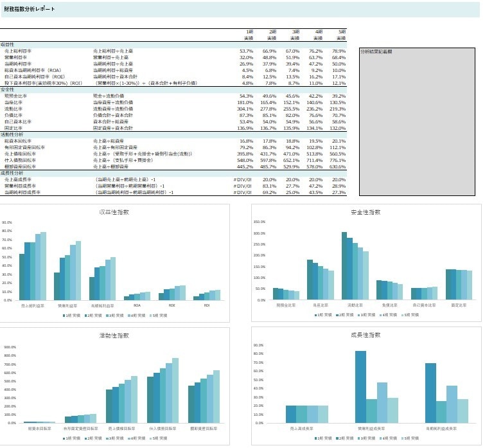This screenshot has height=448, width=485.
Task: Click the 活動性指数 chart title
Action: 114,336
